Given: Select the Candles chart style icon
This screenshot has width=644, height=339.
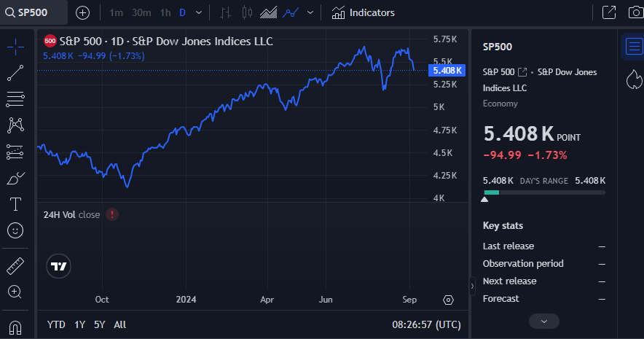Looking at the screenshot, I should (247, 12).
